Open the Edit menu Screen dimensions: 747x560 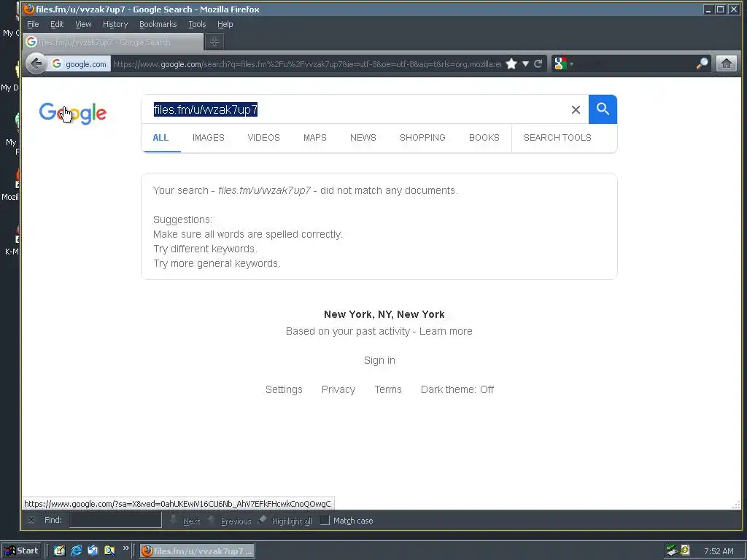point(57,24)
